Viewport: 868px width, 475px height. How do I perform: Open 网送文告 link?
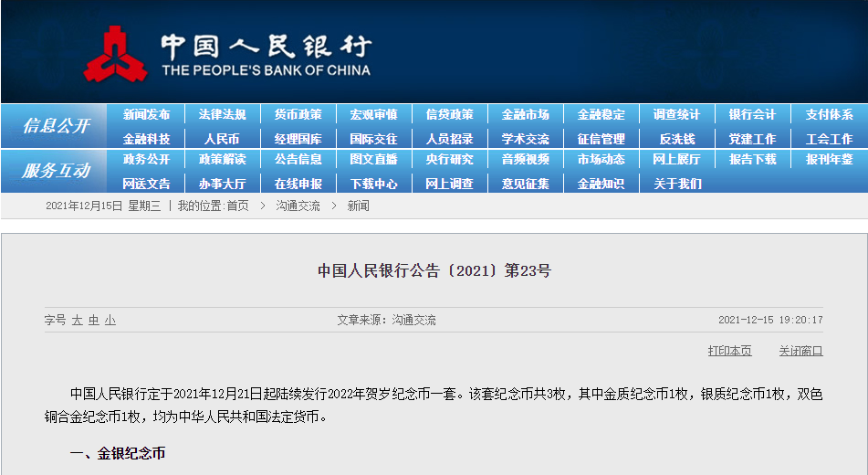point(146,184)
